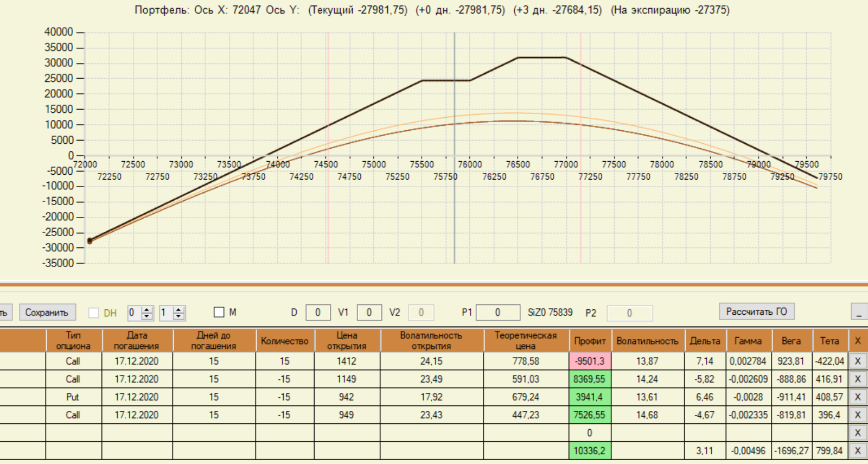Viewport: 868px width, 464px height.
Task: Toggle the DH checkbox
Action: (94, 313)
